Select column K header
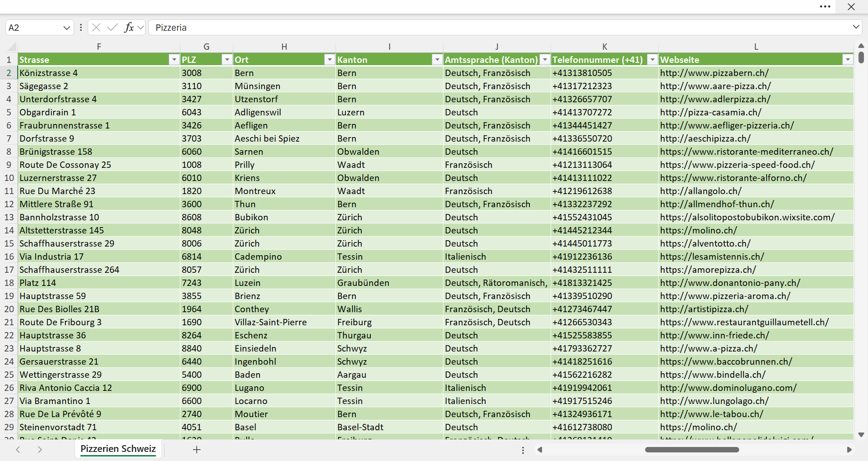The width and height of the screenshot is (868, 461). pos(604,47)
